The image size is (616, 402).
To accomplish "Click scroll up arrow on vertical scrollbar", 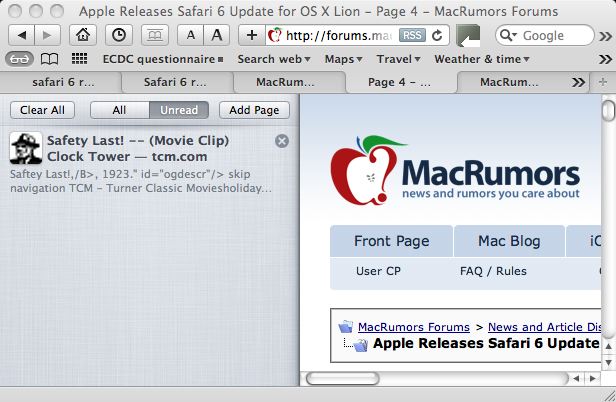I will pos(608,347).
